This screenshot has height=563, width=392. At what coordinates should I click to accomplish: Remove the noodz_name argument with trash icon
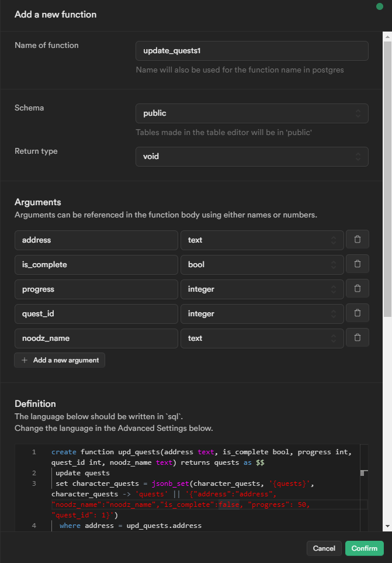pyautogui.click(x=357, y=338)
